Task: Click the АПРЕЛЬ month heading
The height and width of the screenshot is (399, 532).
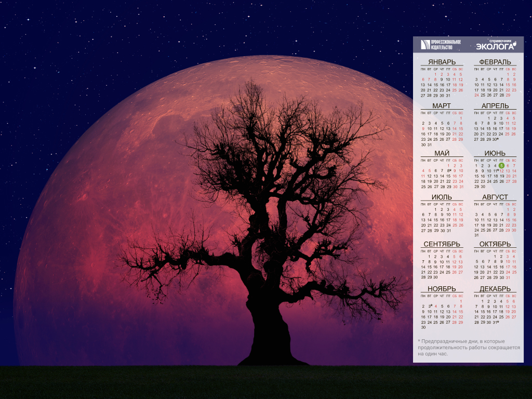Action: tap(495, 105)
